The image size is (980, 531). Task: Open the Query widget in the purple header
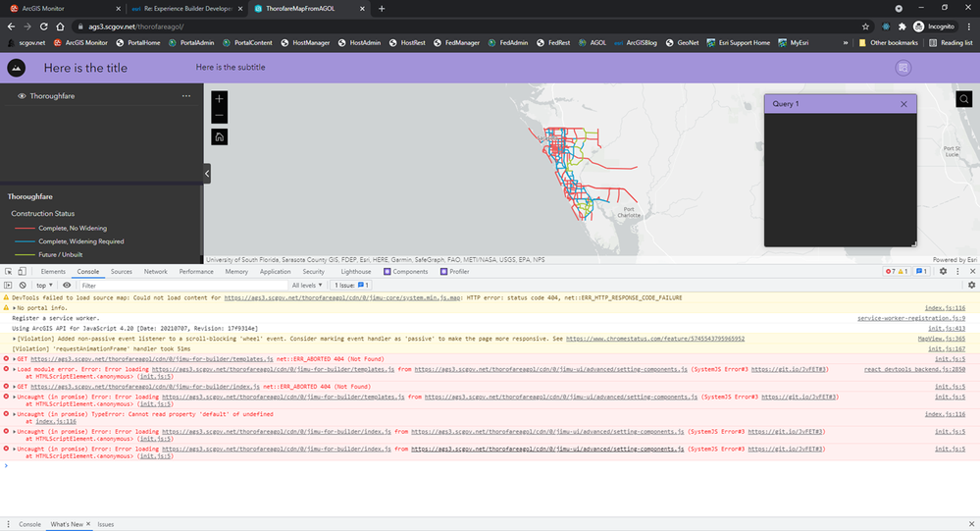pyautogui.click(x=903, y=68)
